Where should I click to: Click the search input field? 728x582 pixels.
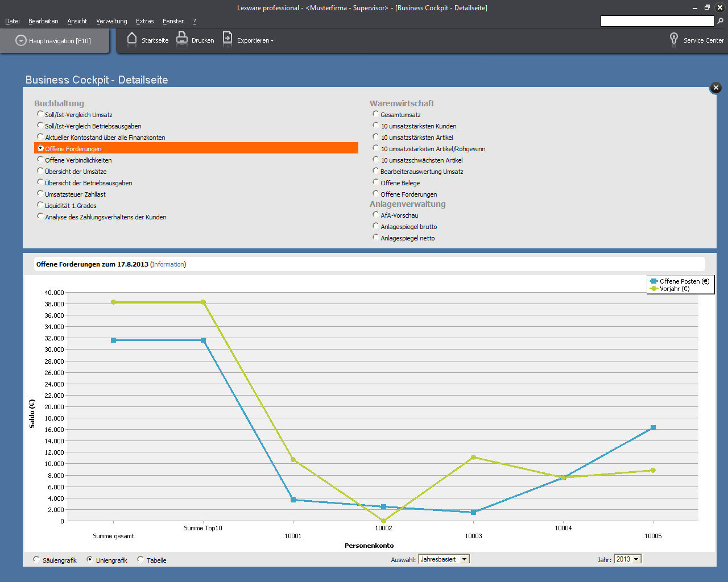coord(657,21)
